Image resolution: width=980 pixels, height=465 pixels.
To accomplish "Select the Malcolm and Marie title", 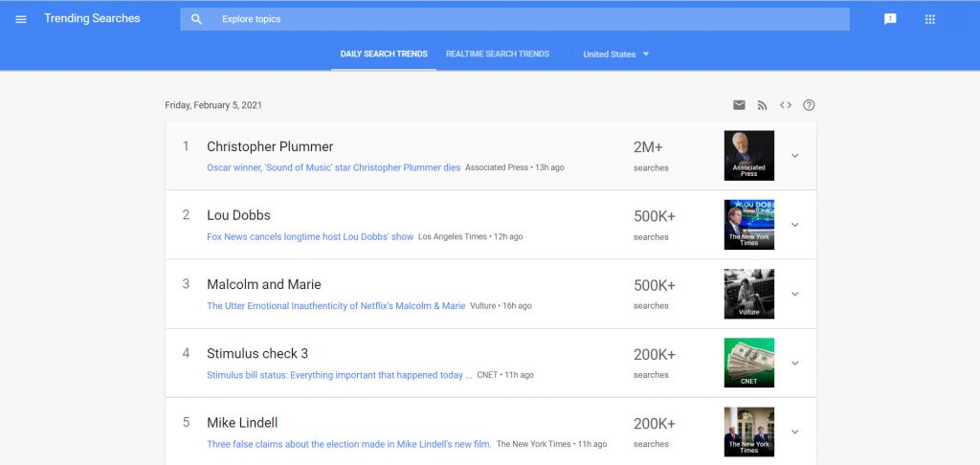I will [264, 284].
